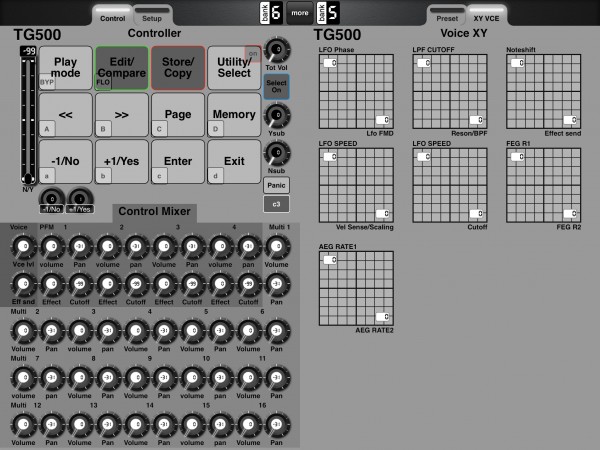Viewport: 600px width, 450px height.
Task: Tap the Utility/Select pad
Action: 234,68
